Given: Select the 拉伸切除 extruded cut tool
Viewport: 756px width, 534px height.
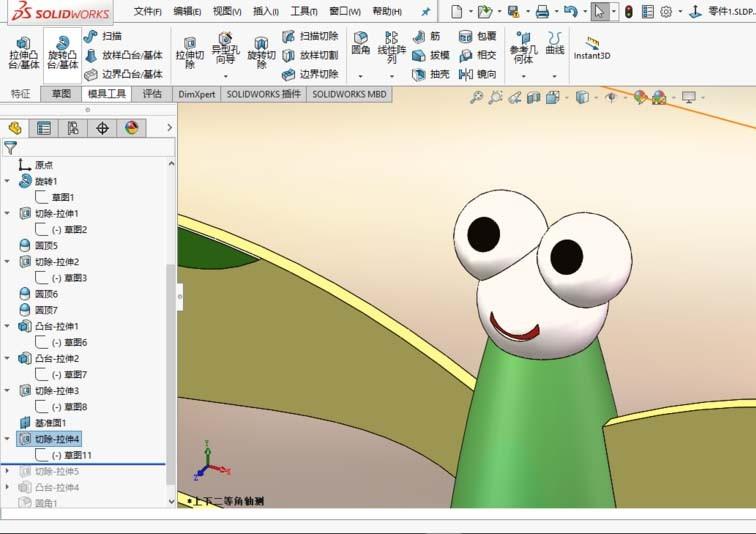Looking at the screenshot, I should [x=190, y=53].
